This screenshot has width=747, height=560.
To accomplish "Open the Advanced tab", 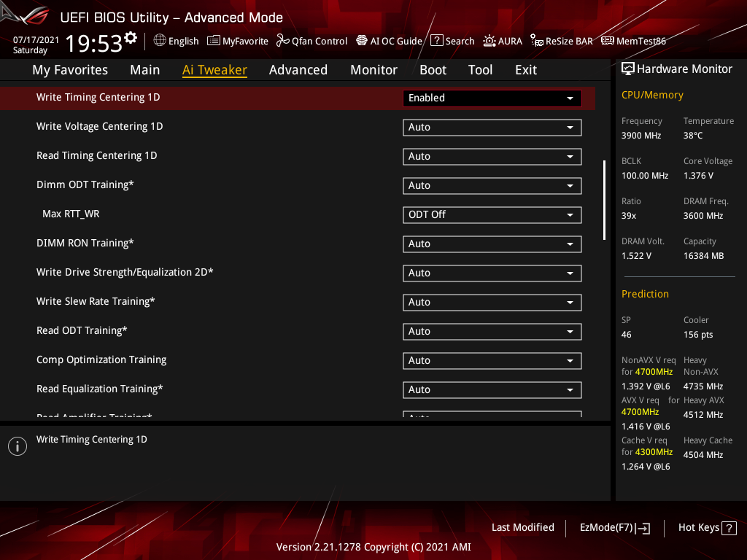I will click(x=298, y=70).
